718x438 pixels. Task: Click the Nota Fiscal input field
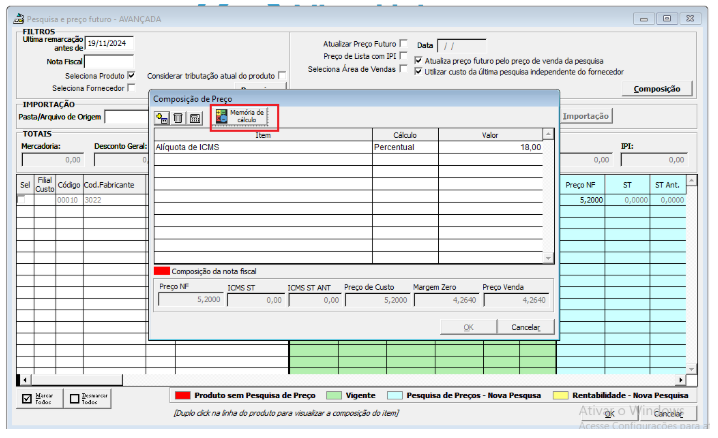coord(109,61)
